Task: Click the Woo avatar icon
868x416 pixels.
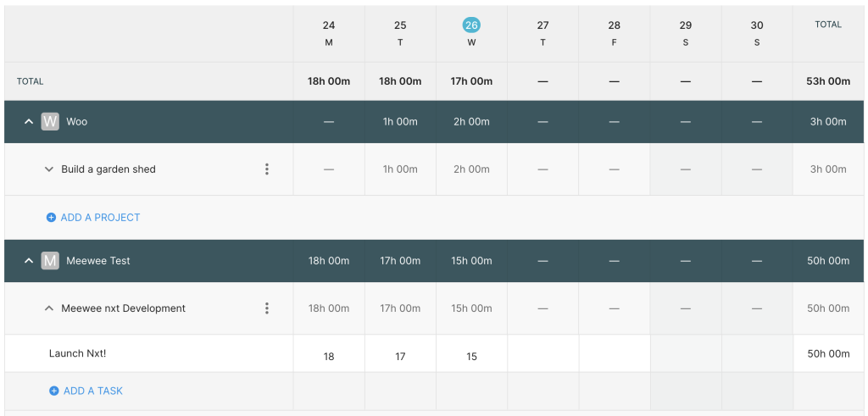Action: click(x=50, y=122)
